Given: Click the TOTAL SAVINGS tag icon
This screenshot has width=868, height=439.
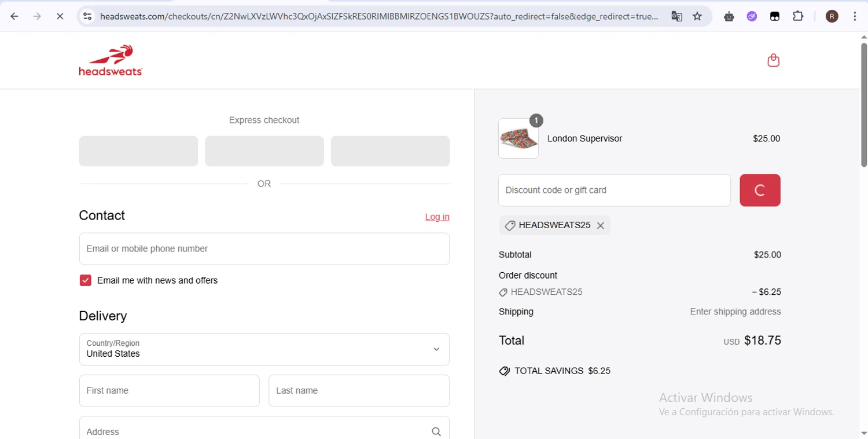Looking at the screenshot, I should click(505, 371).
